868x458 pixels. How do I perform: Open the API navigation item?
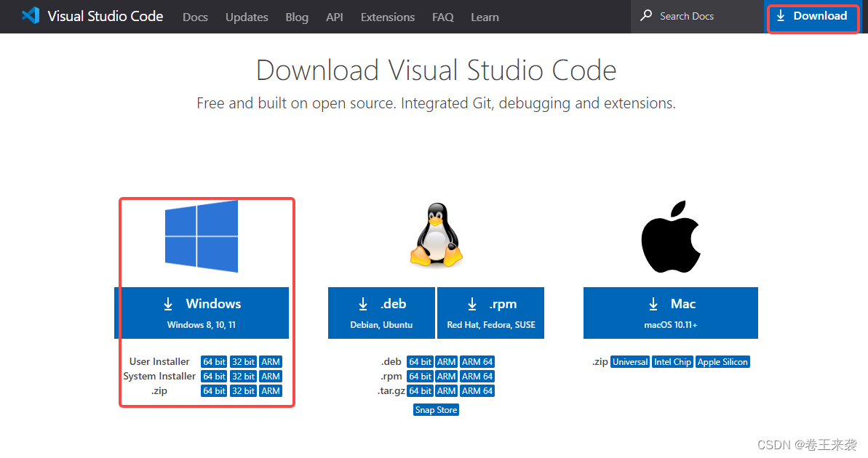[335, 17]
